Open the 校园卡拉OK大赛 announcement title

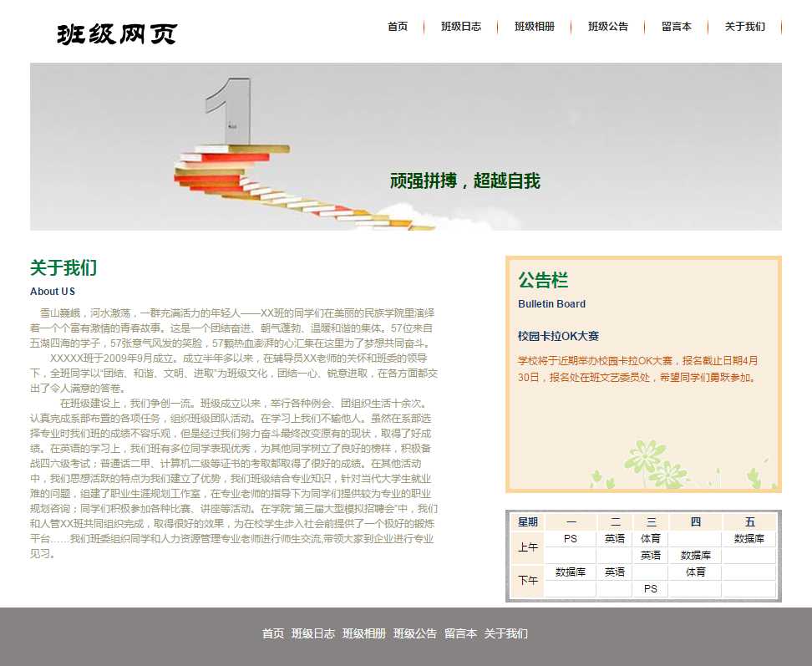click(558, 336)
